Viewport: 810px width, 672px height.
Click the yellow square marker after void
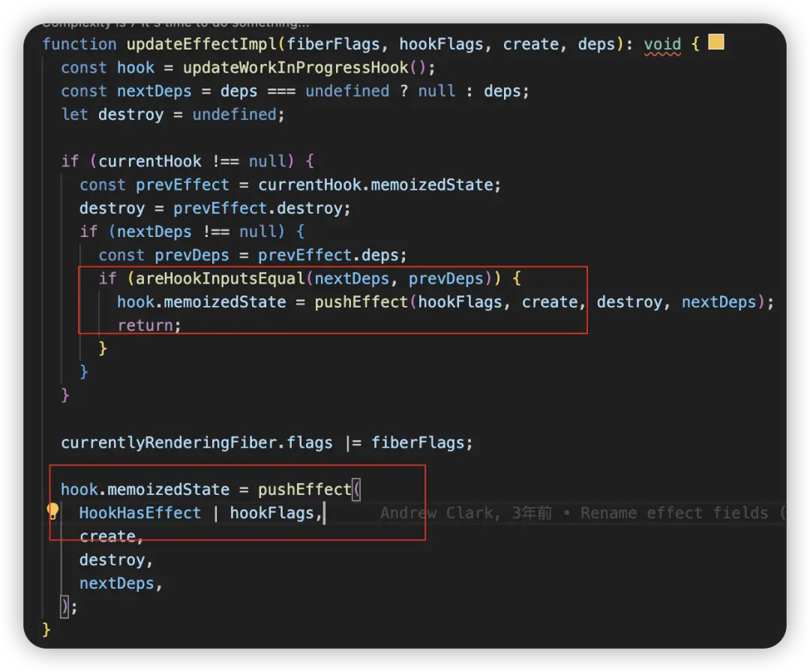(715, 42)
